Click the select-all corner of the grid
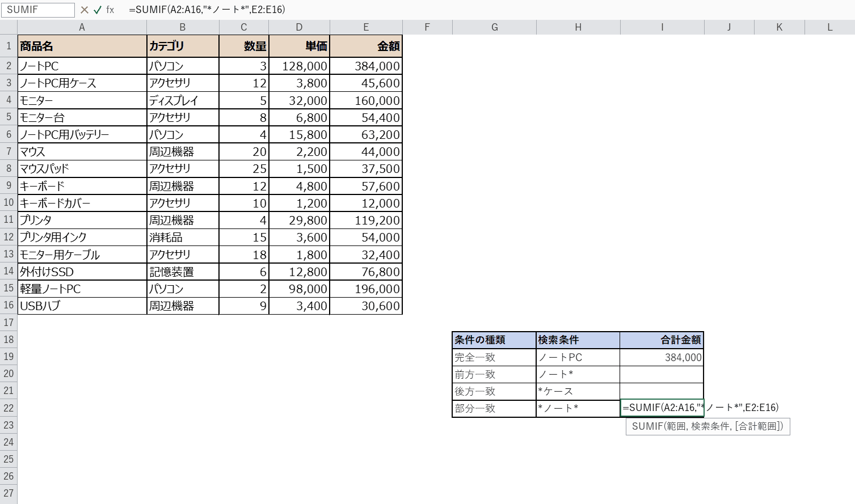The width and height of the screenshot is (855, 504). (9, 27)
